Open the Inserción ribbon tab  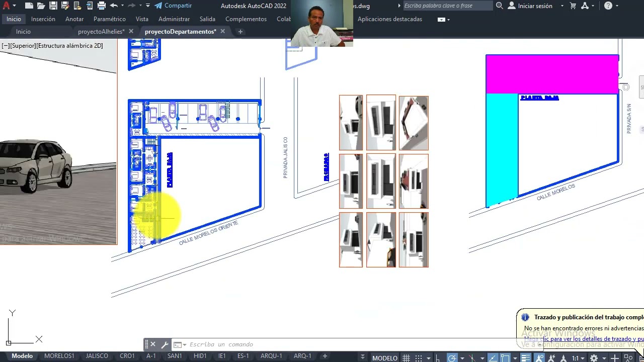(x=43, y=19)
